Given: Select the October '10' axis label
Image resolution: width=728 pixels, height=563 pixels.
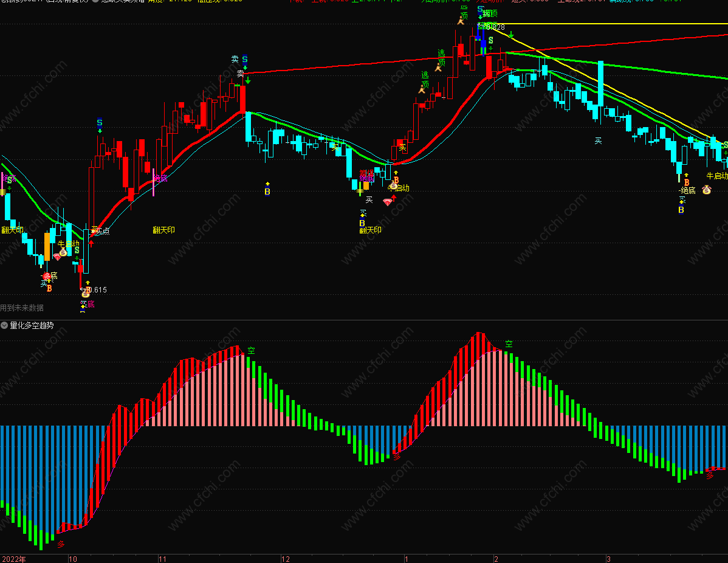Looking at the screenshot, I should tap(73, 559).
